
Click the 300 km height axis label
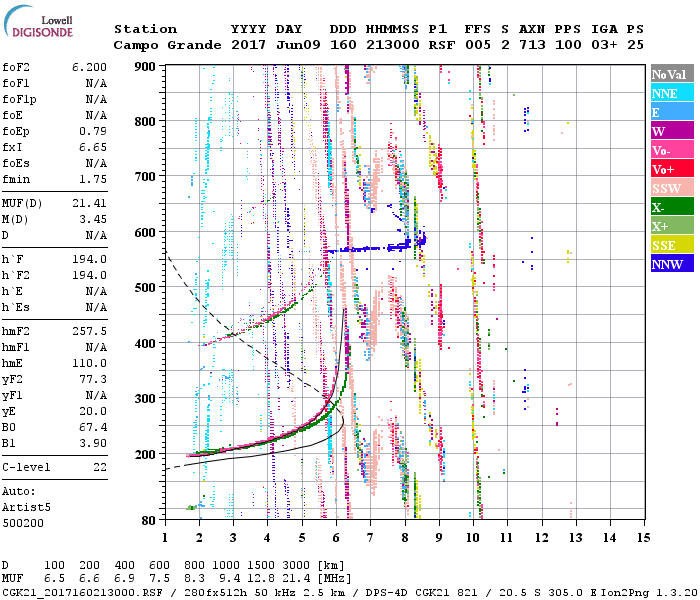(x=145, y=399)
